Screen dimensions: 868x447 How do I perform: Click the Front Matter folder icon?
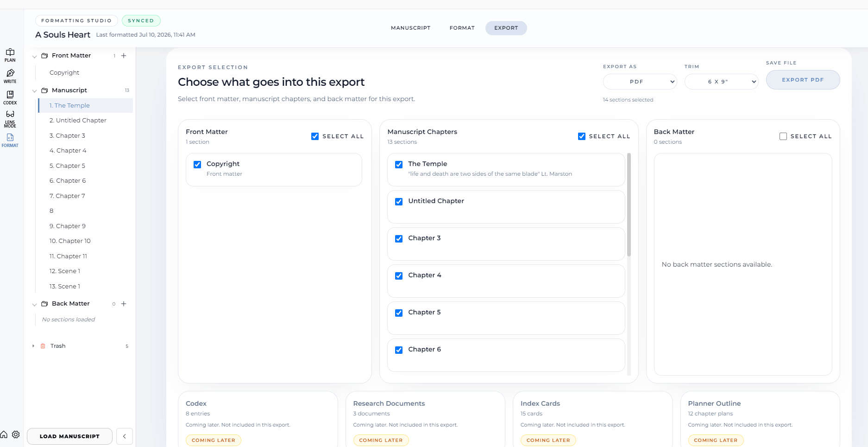coord(44,56)
